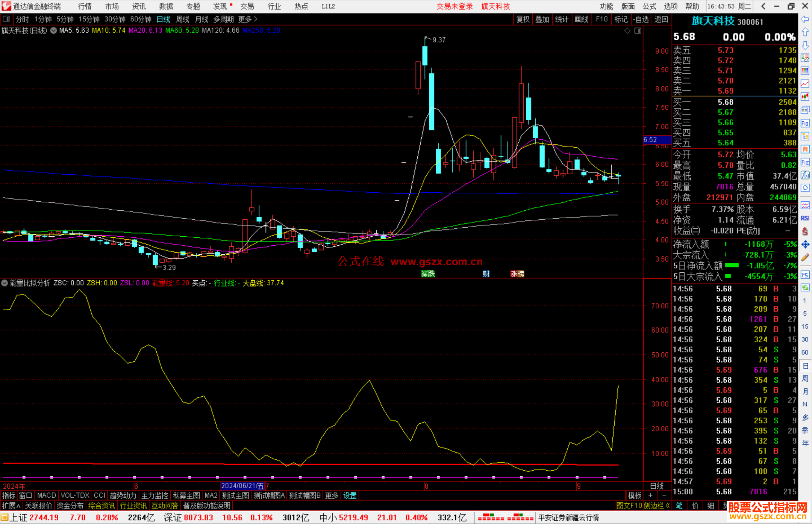Click the four-way move arrows icon

pyautogui.click(x=805, y=245)
